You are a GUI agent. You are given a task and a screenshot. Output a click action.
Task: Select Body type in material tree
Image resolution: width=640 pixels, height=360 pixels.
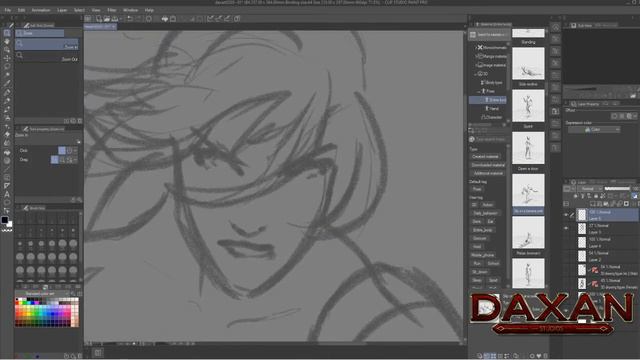click(x=493, y=82)
